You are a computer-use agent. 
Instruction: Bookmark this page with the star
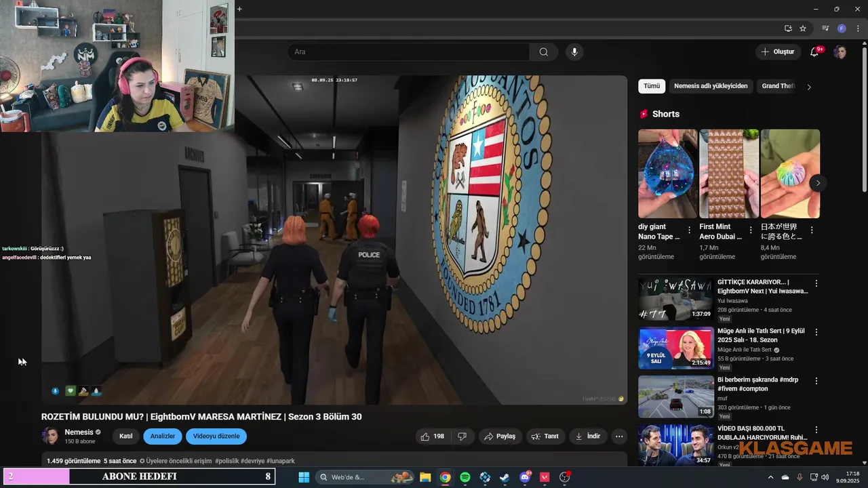pyautogui.click(x=803, y=28)
